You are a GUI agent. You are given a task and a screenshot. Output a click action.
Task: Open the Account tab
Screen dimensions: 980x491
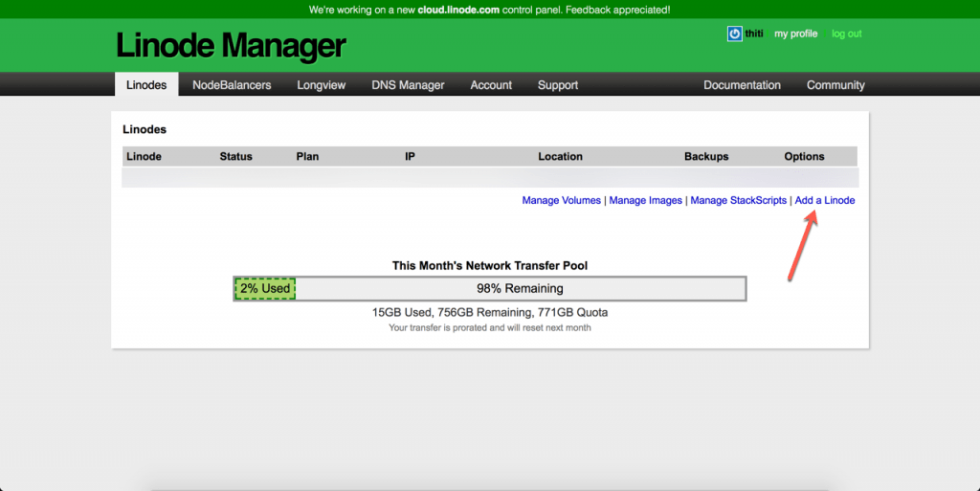[491, 85]
